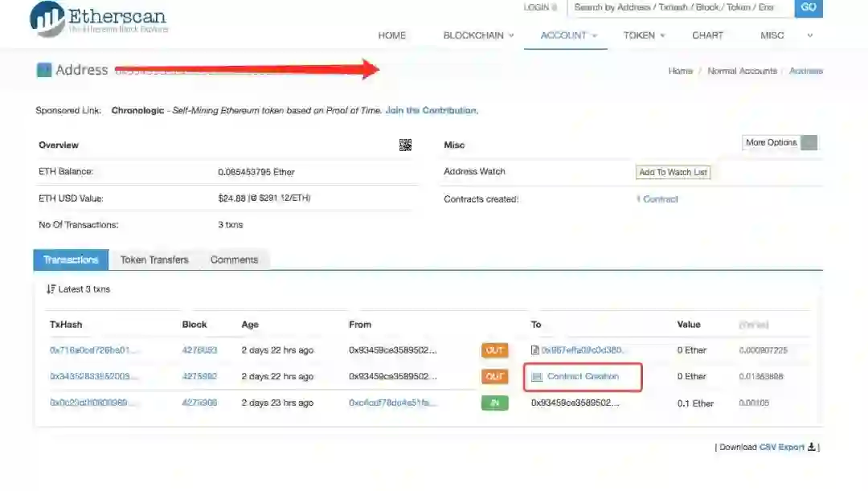868x491 pixels.
Task: Open the More Options dropdown
Action: point(780,142)
